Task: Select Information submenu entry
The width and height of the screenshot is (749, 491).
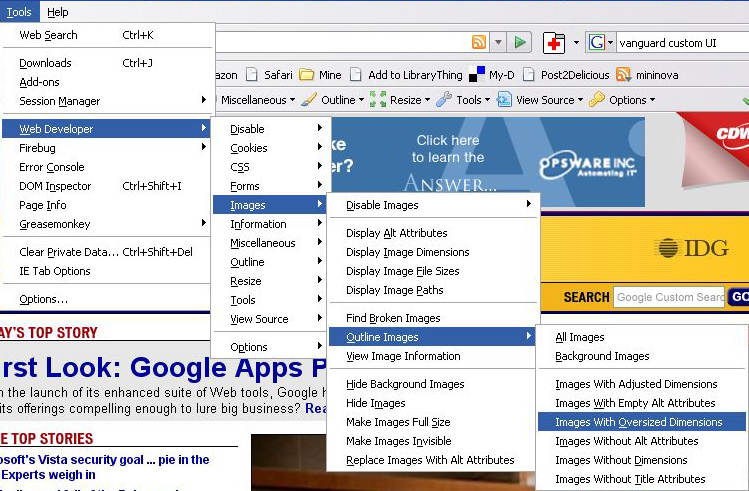Action: (x=270, y=224)
